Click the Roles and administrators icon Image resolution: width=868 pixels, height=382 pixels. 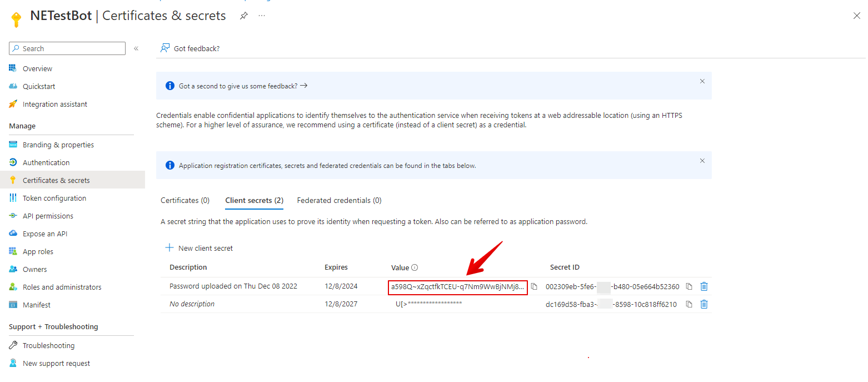[13, 287]
